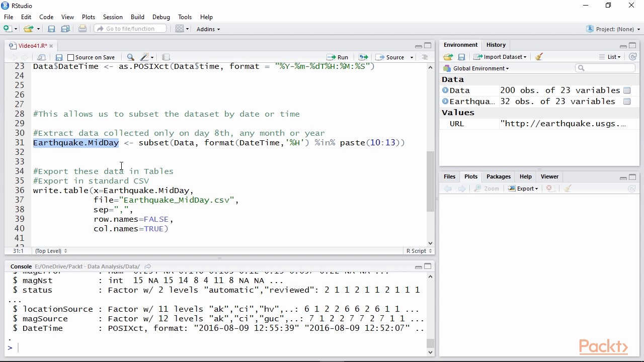Open the Import Dataset dropdown
Image resolution: width=644 pixels, height=362 pixels.
500,57
